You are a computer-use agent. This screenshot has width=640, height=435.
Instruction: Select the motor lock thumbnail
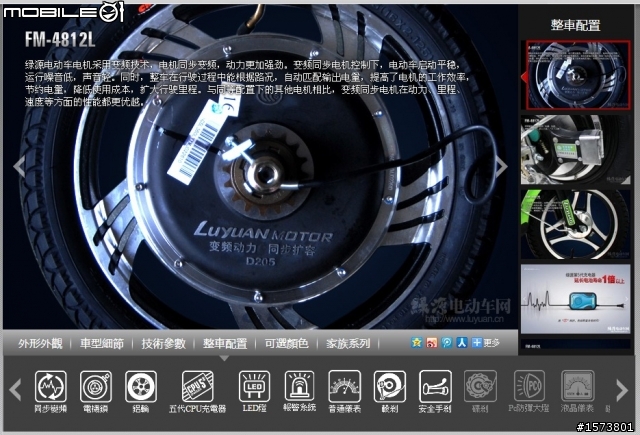tap(576, 149)
